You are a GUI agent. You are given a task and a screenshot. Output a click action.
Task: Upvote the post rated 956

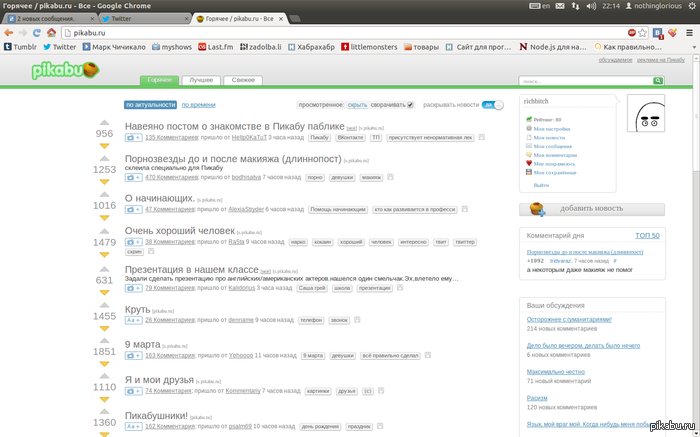pyautogui.click(x=104, y=120)
